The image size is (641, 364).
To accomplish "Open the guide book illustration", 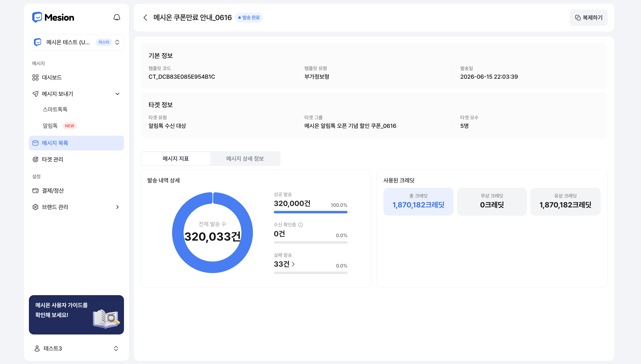I will click(x=106, y=319).
